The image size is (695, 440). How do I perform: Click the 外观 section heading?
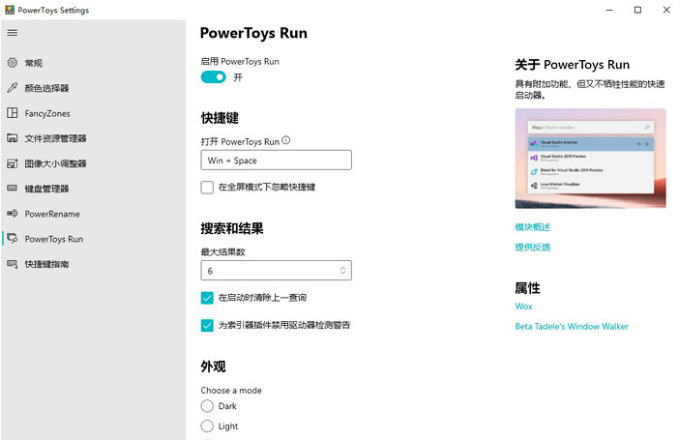click(x=213, y=366)
